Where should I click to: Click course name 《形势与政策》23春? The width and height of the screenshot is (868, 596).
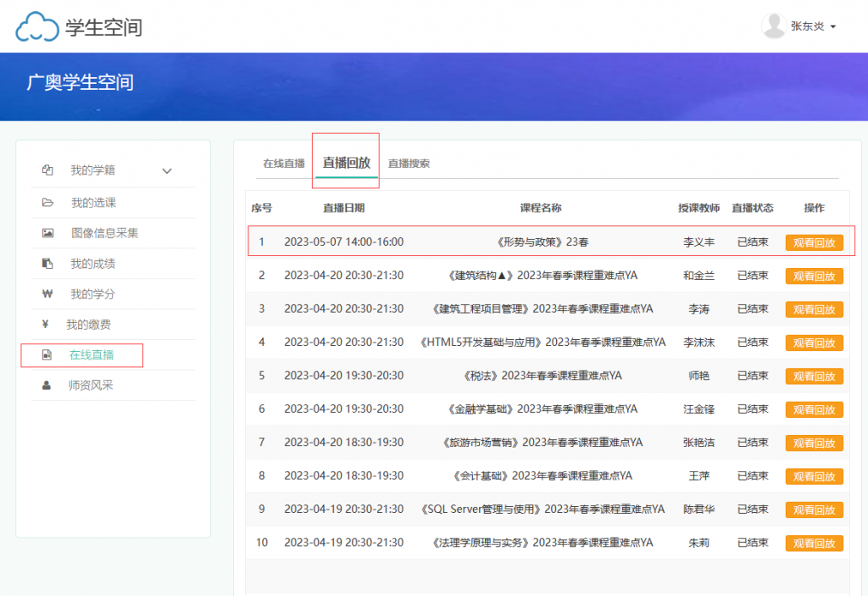(541, 242)
